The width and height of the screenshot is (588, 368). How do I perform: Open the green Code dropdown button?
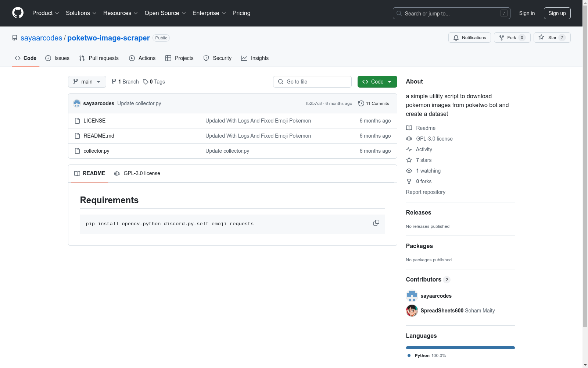[x=377, y=82]
